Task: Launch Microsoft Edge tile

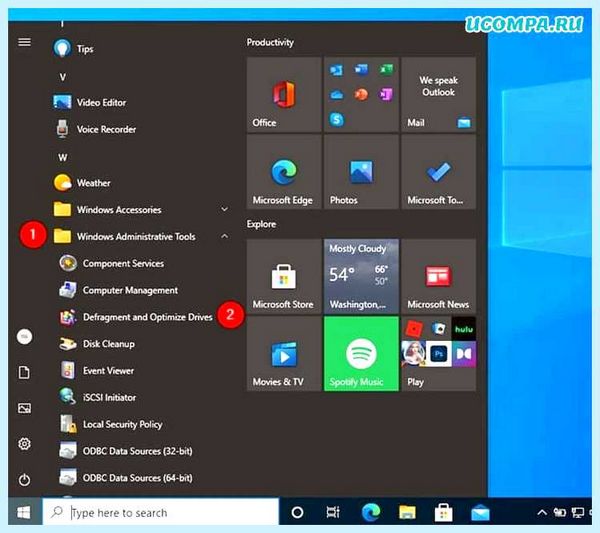Action: [x=284, y=172]
